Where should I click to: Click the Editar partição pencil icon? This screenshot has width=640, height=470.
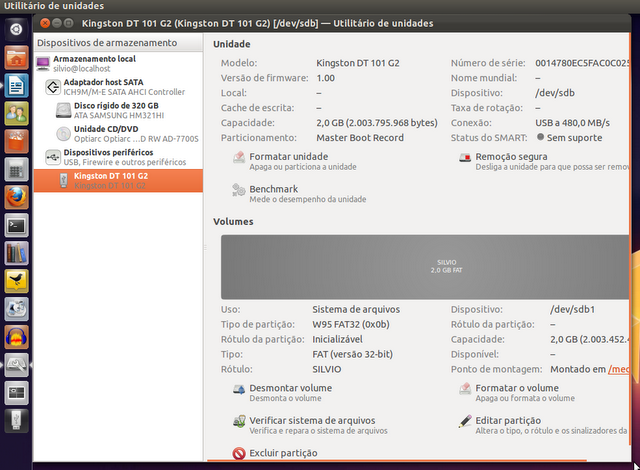[x=465, y=424]
